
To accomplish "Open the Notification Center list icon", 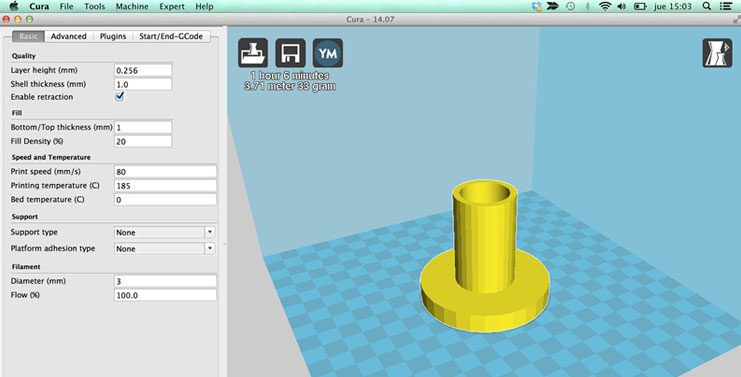I will (726, 6).
